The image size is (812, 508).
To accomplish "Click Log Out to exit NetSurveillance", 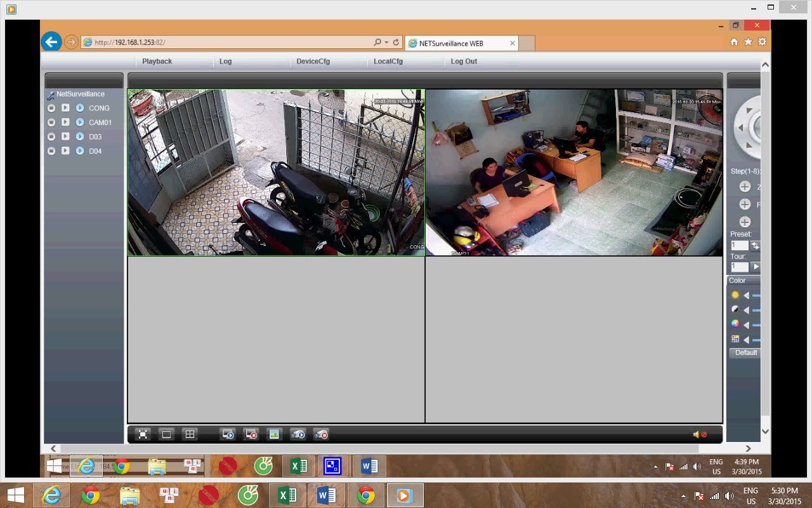I will [463, 61].
